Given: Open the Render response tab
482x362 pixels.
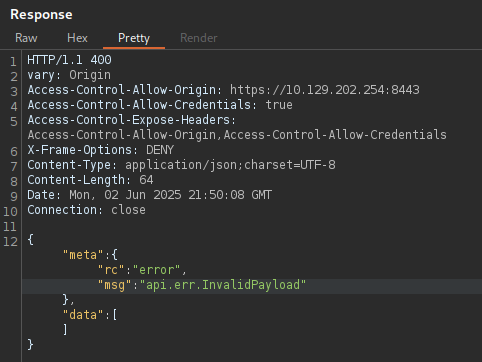Looking at the screenshot, I should (199, 38).
